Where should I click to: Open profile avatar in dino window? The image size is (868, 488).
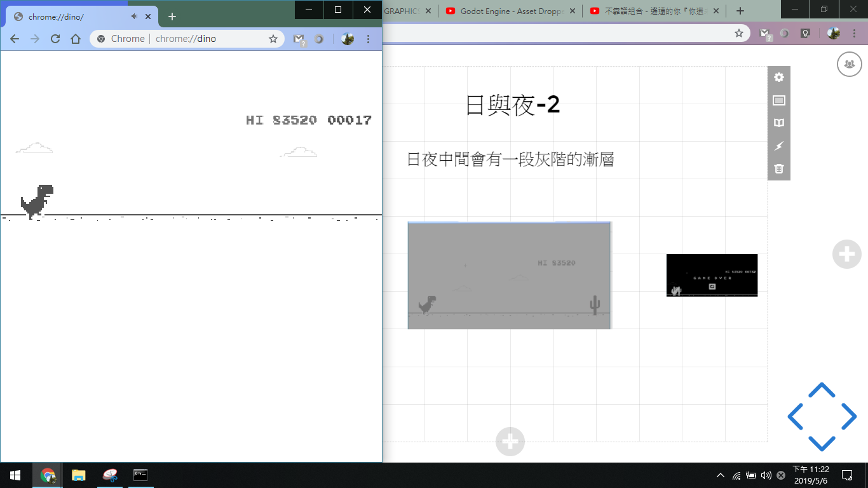(x=347, y=39)
